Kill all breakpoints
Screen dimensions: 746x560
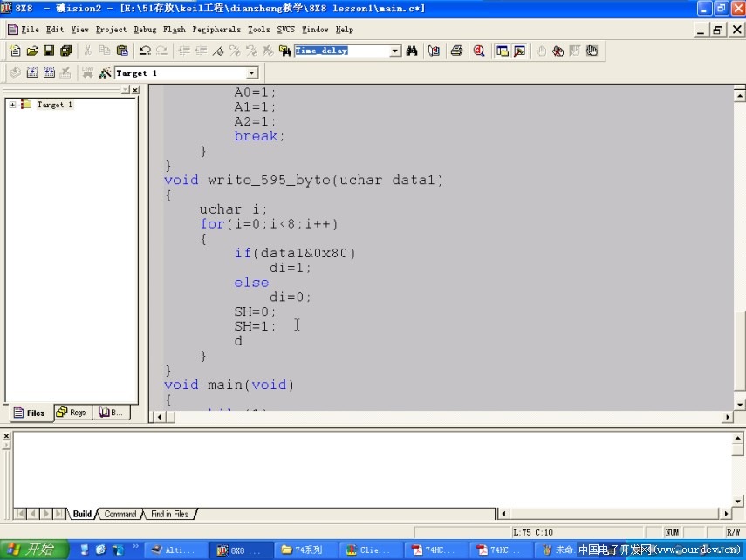[x=558, y=51]
